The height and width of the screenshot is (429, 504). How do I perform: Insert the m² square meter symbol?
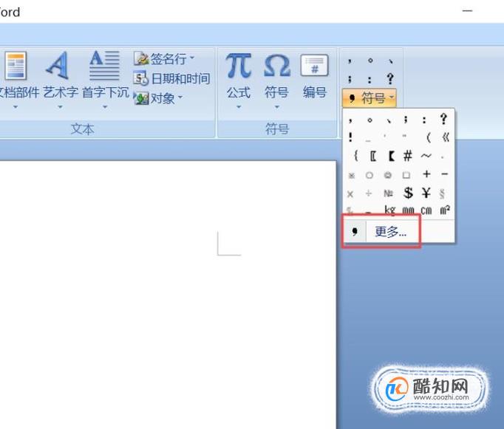coord(445,210)
